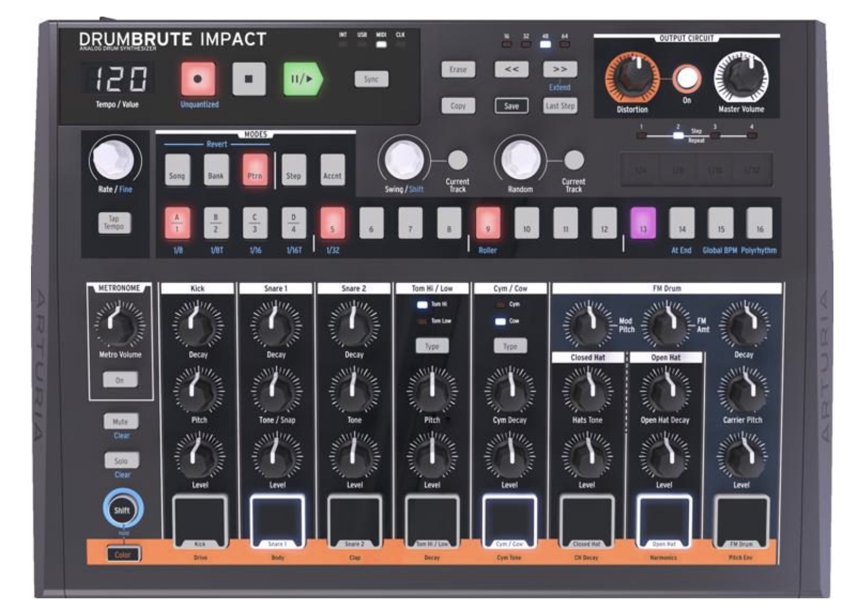Click purple step button 13
The width and height of the screenshot is (855, 616).
point(643,223)
